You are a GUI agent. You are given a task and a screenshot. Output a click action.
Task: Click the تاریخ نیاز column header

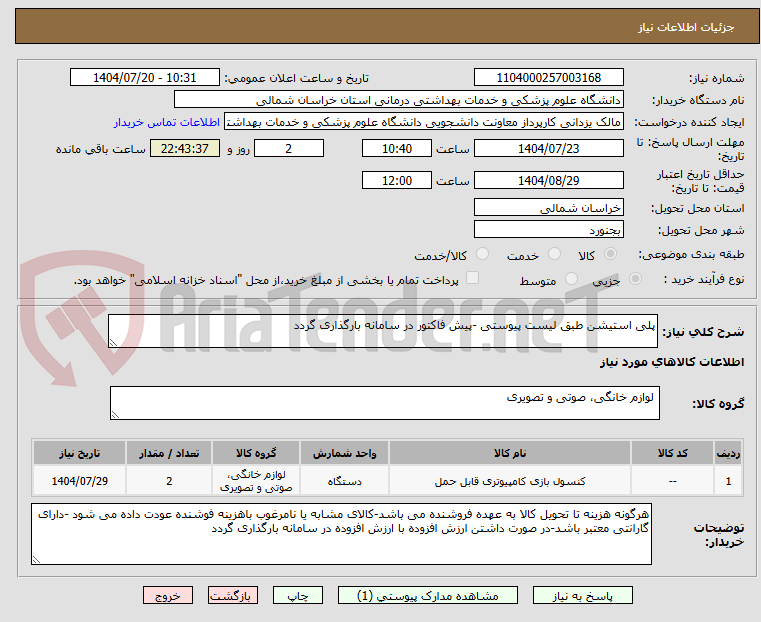(x=80, y=453)
